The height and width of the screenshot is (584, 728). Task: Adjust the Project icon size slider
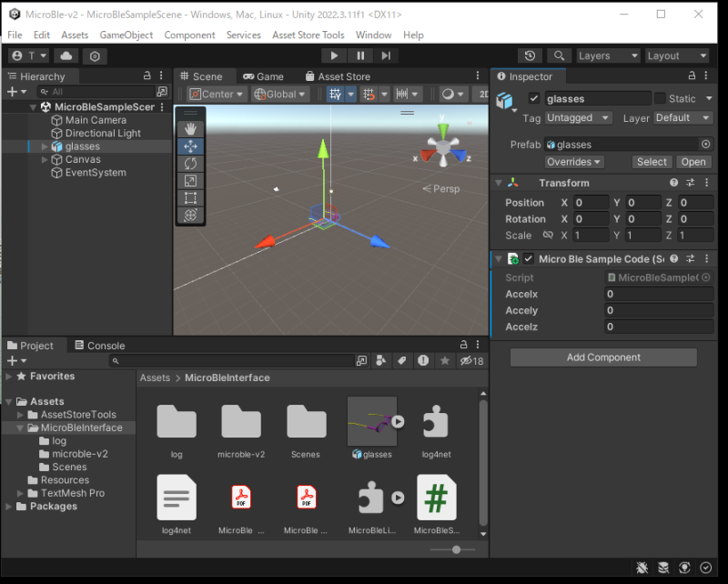tap(456, 549)
